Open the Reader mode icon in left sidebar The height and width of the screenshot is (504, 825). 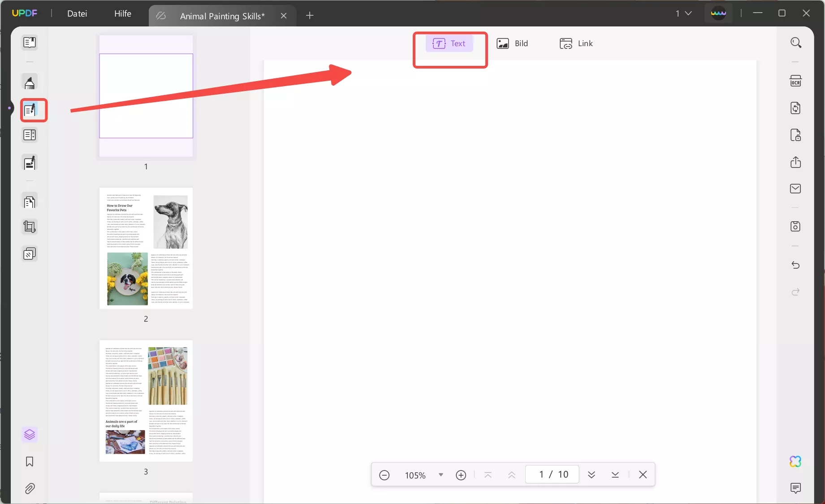(30, 43)
